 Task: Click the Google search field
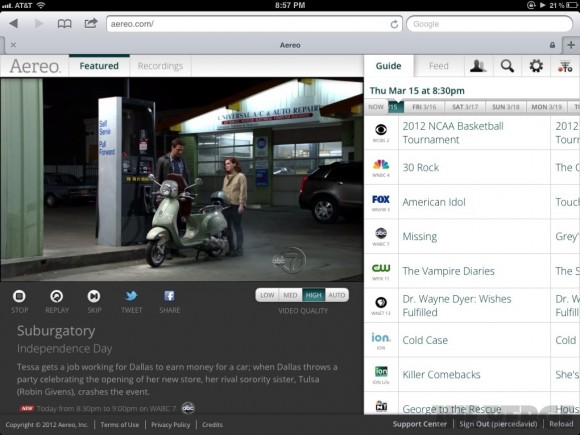pos(489,24)
